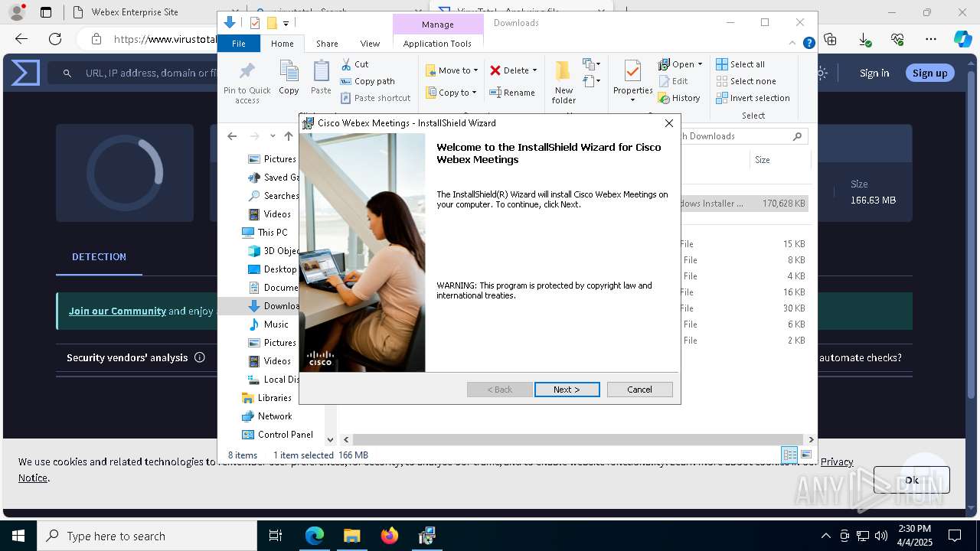This screenshot has height=551, width=980.
Task: Click Sign in on VirusTotal
Action: click(x=874, y=73)
